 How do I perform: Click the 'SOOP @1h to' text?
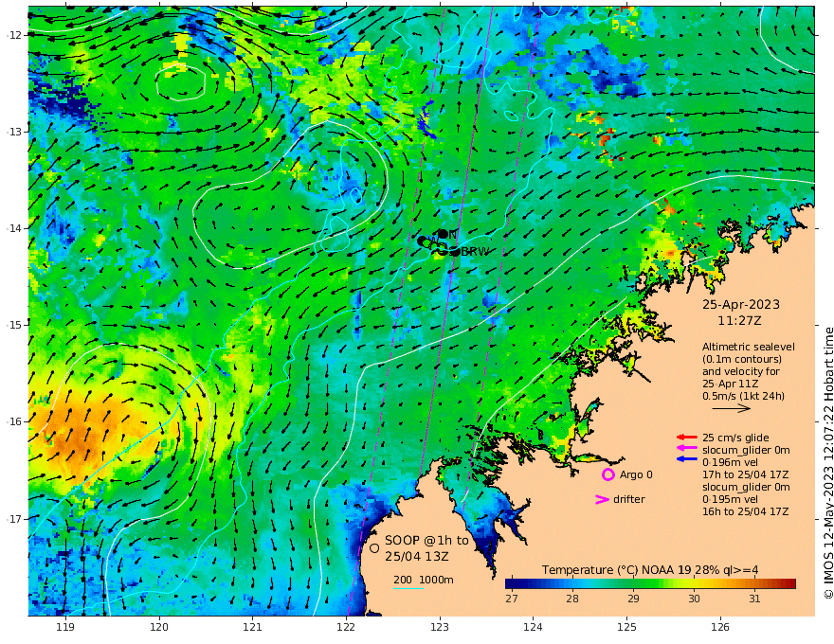pyautogui.click(x=426, y=541)
